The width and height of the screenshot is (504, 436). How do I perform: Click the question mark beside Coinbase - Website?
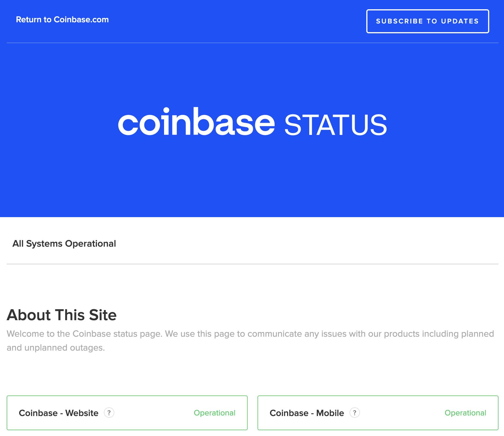[x=109, y=413]
